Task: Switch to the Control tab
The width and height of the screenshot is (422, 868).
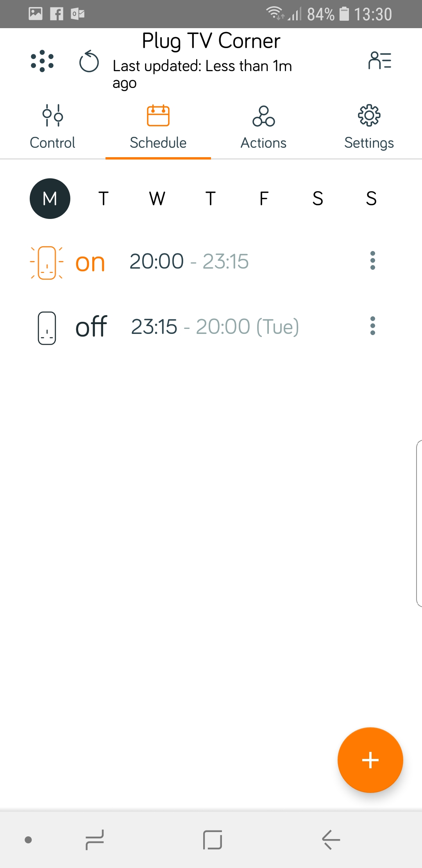Action: [53, 127]
